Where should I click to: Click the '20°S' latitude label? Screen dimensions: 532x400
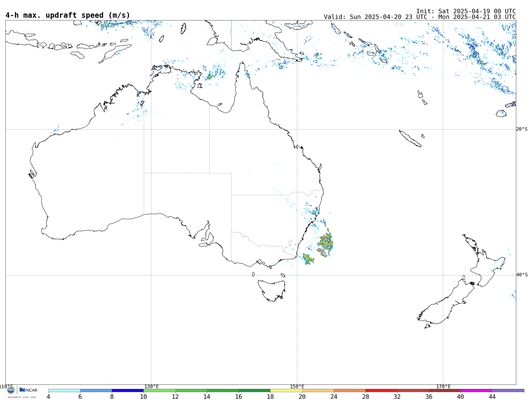click(x=522, y=129)
